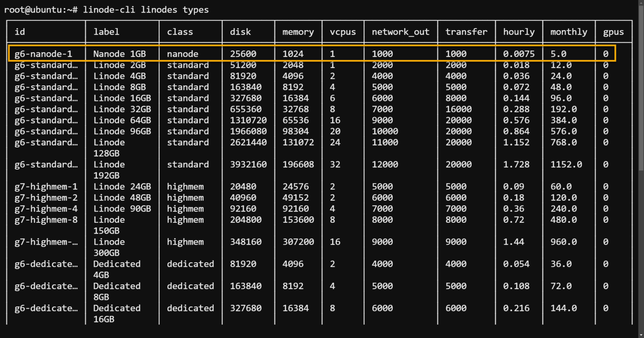Click the vcpus column header
Screen dimensions: 644x338
(x=343, y=31)
